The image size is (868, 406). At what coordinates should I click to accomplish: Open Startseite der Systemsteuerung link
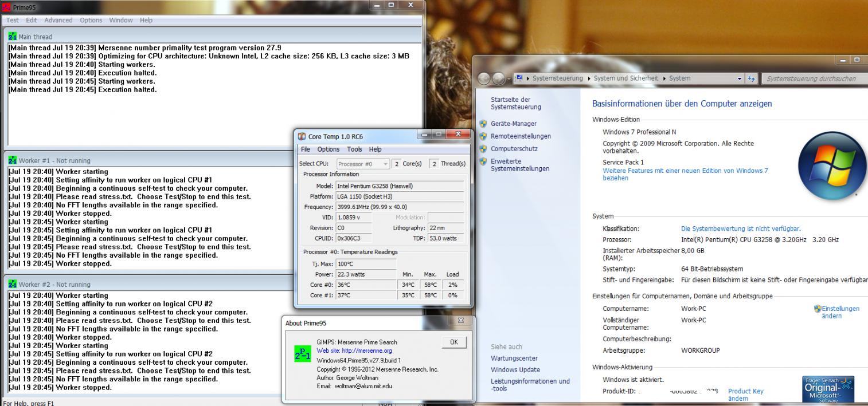tap(516, 103)
